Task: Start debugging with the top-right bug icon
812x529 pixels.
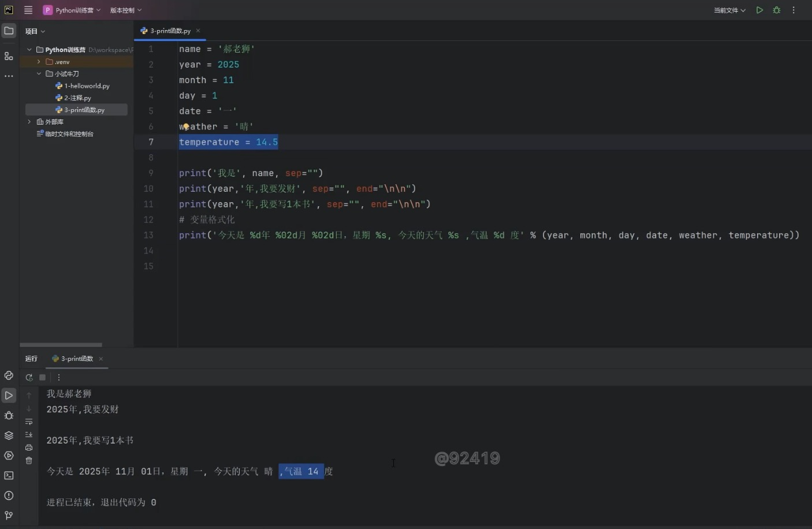Action: coord(776,10)
